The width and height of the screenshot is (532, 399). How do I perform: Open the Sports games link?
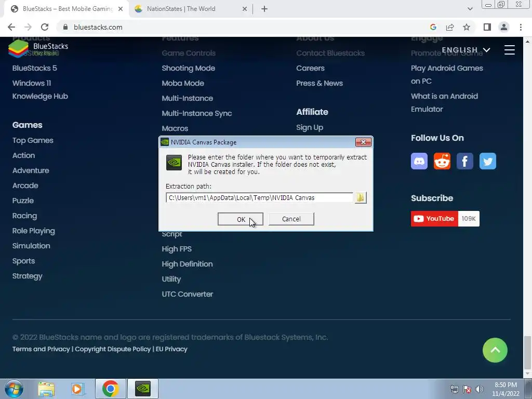[x=23, y=261]
